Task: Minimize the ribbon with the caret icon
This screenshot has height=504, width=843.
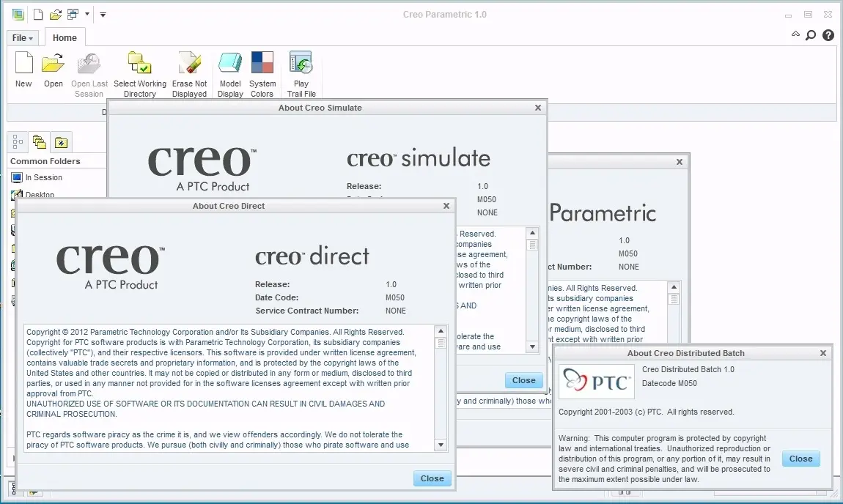Action: (795, 34)
